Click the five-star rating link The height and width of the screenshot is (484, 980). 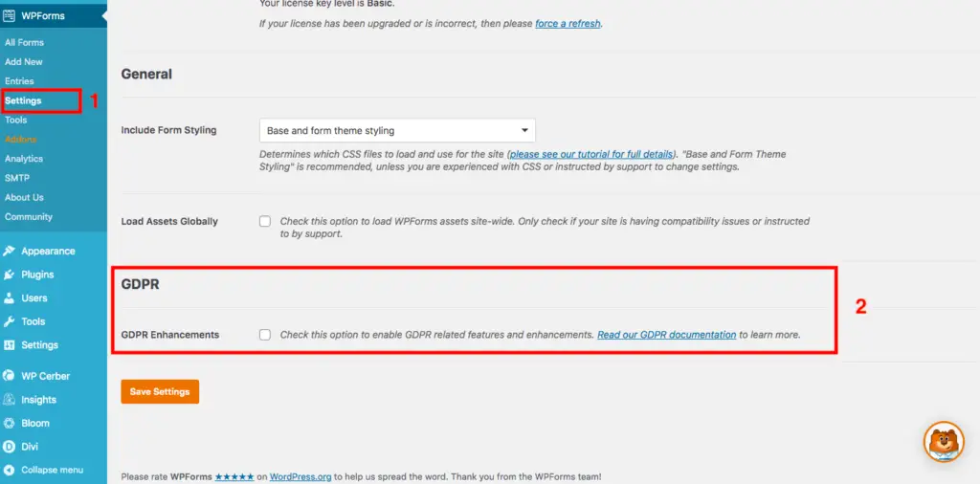click(x=234, y=476)
